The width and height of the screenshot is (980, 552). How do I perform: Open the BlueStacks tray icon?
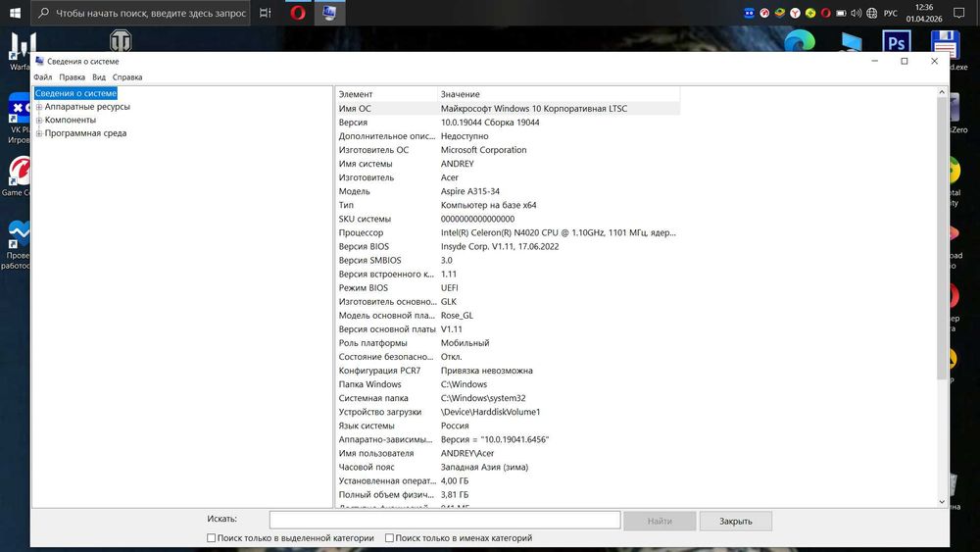coord(779,13)
